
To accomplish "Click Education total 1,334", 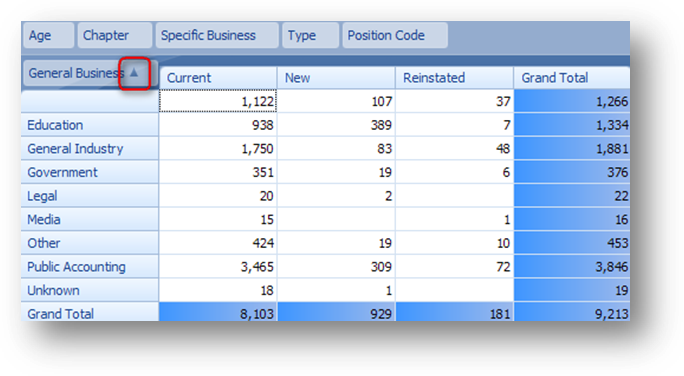I will (572, 125).
